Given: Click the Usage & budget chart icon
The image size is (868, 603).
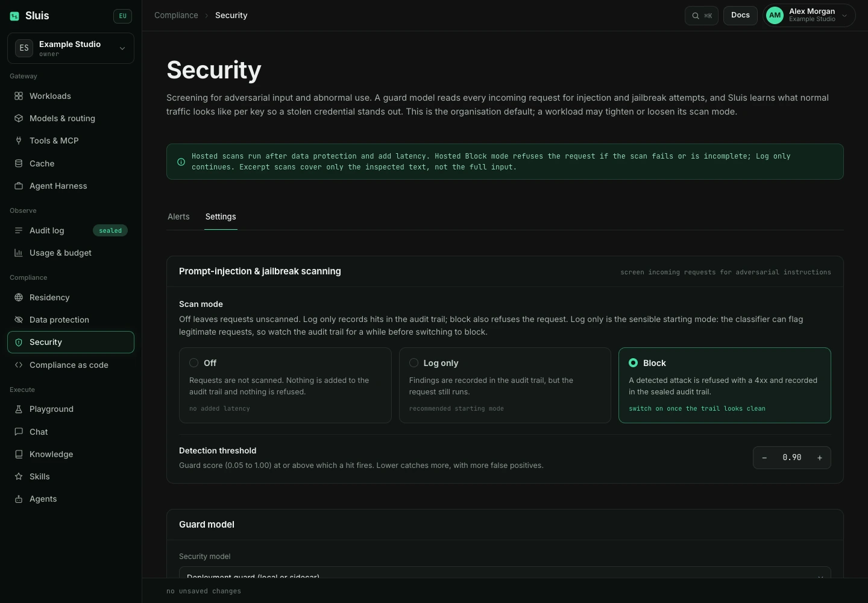Looking at the screenshot, I should (x=19, y=253).
